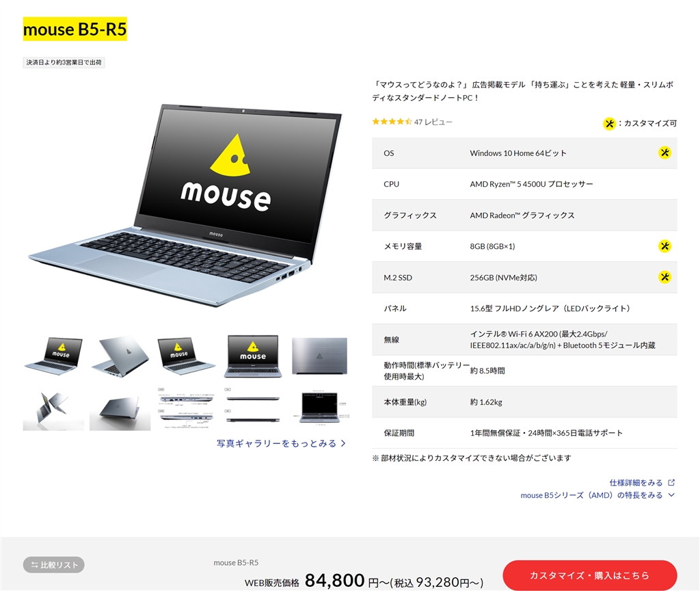Open 写真ギャラリーをもっとみる link
Image resolution: width=700 pixels, height=591 pixels.
tap(281, 443)
